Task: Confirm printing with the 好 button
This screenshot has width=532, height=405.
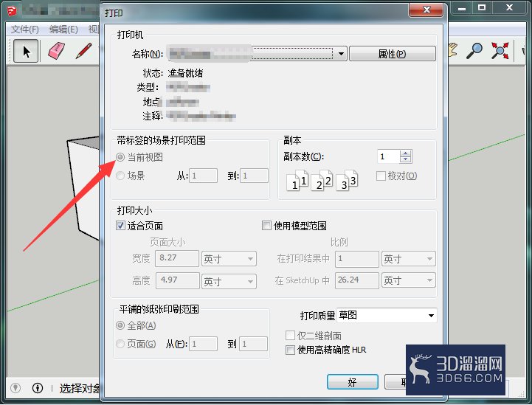Action: tap(353, 382)
